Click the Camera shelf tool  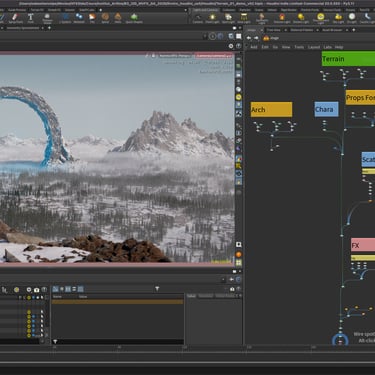198,18
